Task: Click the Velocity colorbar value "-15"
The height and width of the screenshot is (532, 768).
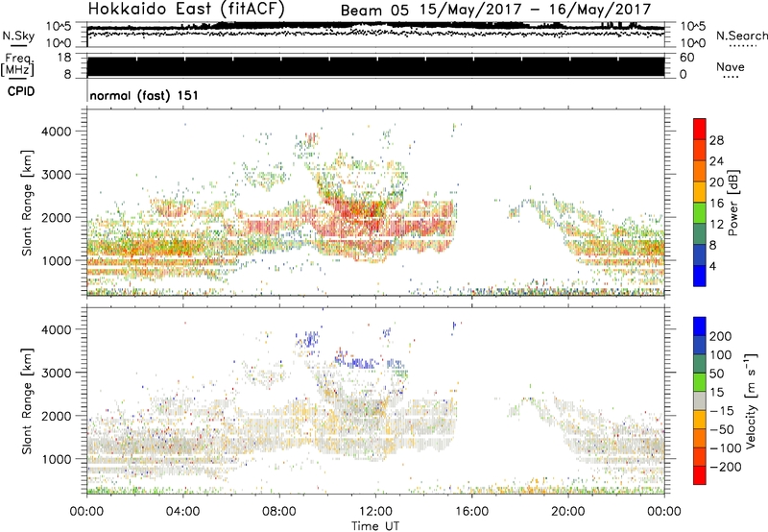Action: coord(722,410)
